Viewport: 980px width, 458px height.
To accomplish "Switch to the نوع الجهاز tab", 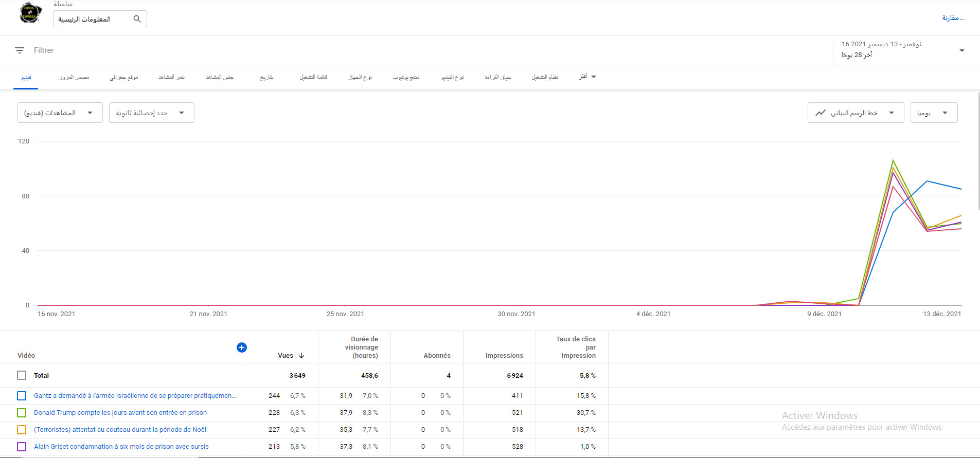I will [x=360, y=77].
